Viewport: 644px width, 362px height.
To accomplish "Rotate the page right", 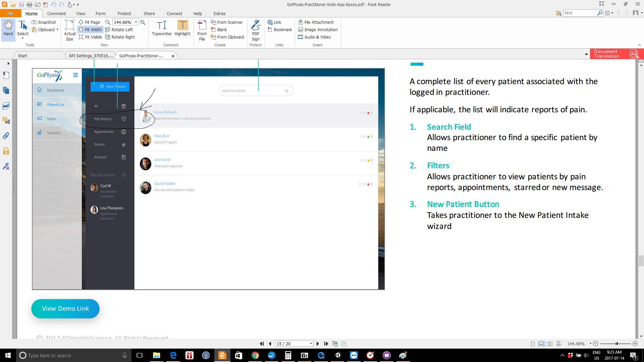I will (x=120, y=37).
